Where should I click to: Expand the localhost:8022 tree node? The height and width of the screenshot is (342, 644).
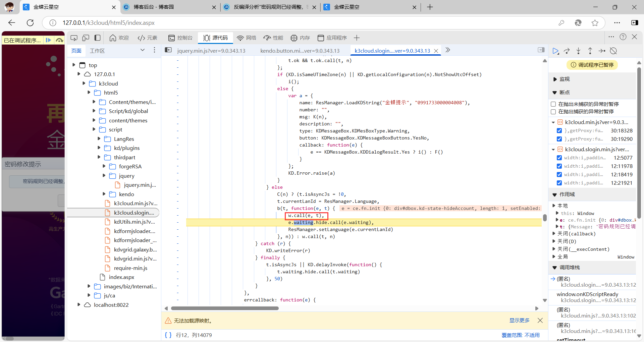pos(79,305)
